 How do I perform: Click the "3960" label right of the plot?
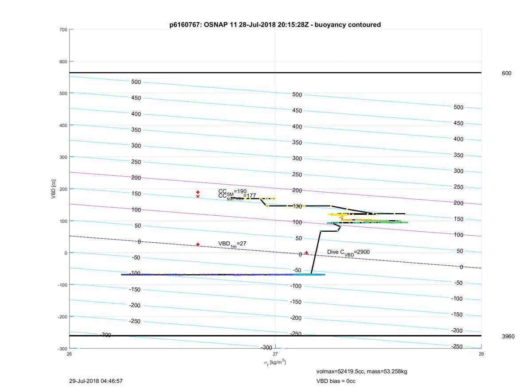pos(508,336)
